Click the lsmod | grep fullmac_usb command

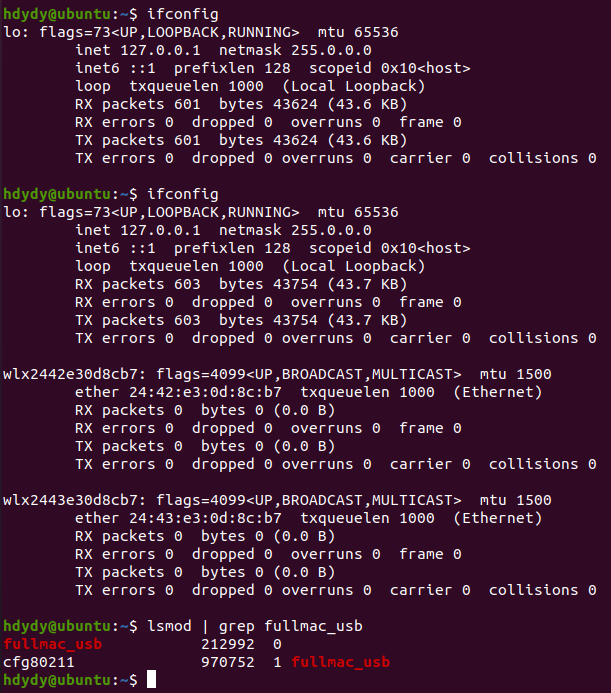(x=254, y=626)
